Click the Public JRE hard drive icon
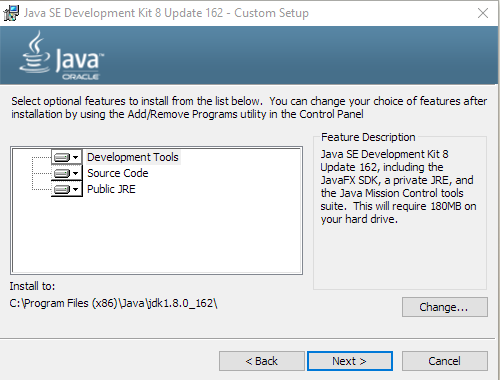Screen dimensions: 500x380 pyautogui.click(x=62, y=189)
